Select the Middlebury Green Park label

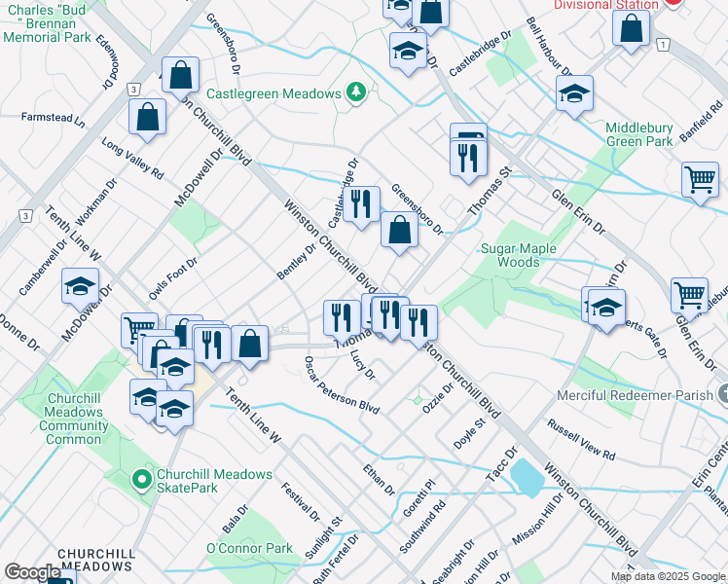click(638, 134)
